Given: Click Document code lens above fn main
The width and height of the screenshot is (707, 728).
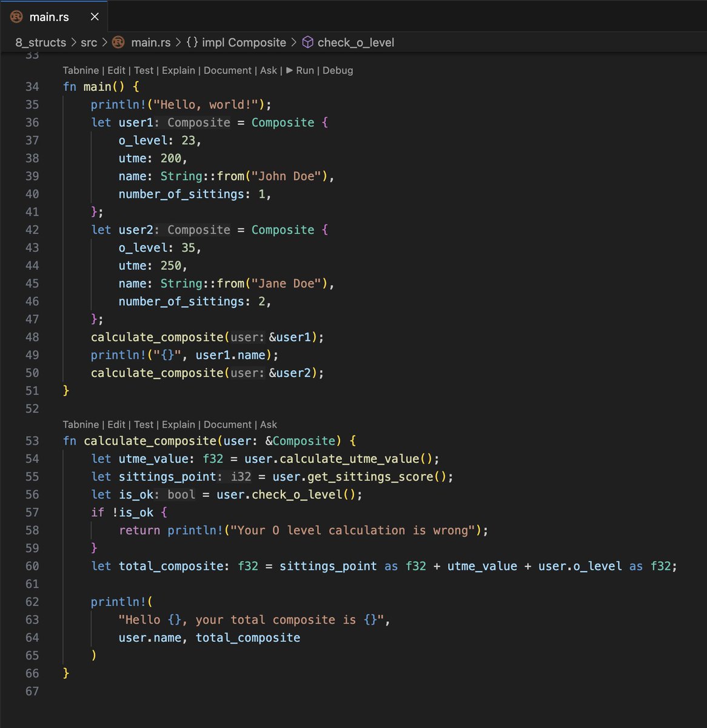Looking at the screenshot, I should point(227,70).
